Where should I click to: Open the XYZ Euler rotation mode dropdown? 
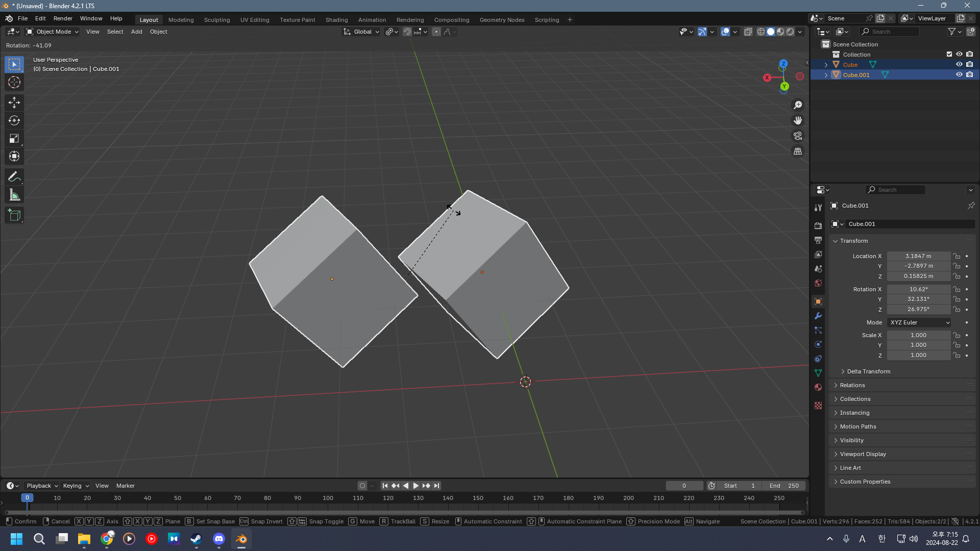919,322
